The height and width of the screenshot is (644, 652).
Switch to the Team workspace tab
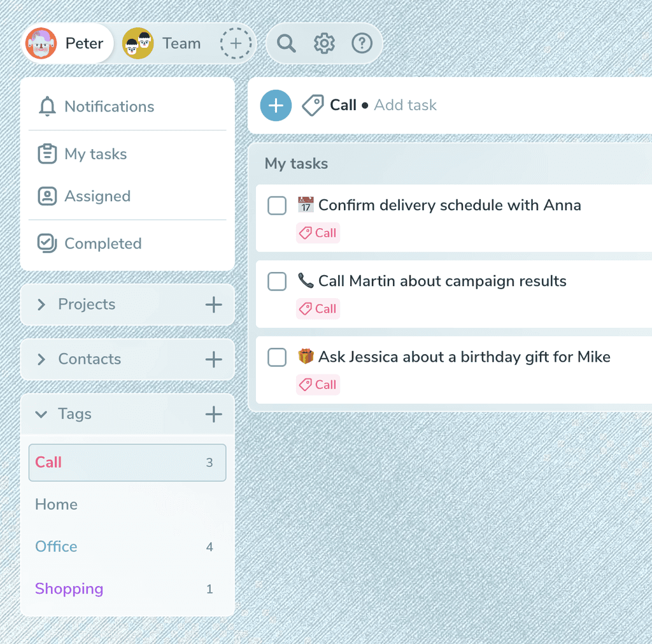click(162, 43)
